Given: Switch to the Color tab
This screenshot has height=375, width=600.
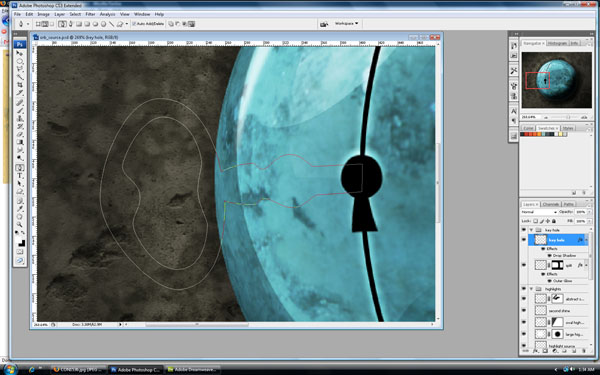Looking at the screenshot, I should coord(528,128).
